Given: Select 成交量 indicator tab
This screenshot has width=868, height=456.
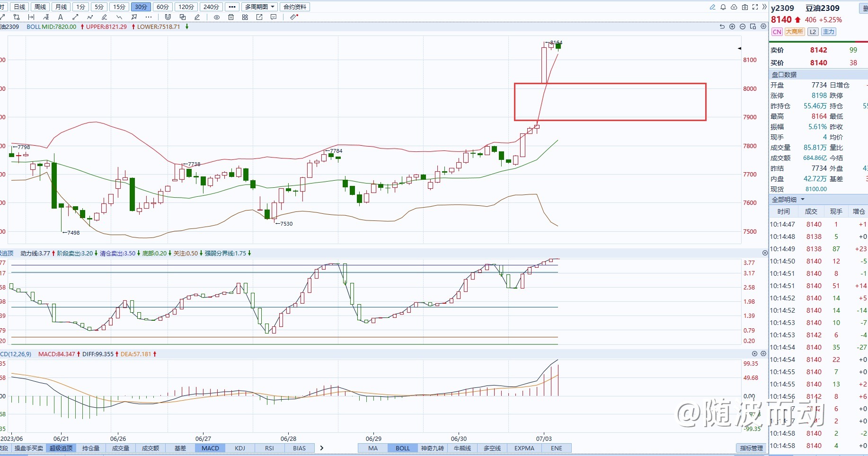Looking at the screenshot, I should pos(121,448).
